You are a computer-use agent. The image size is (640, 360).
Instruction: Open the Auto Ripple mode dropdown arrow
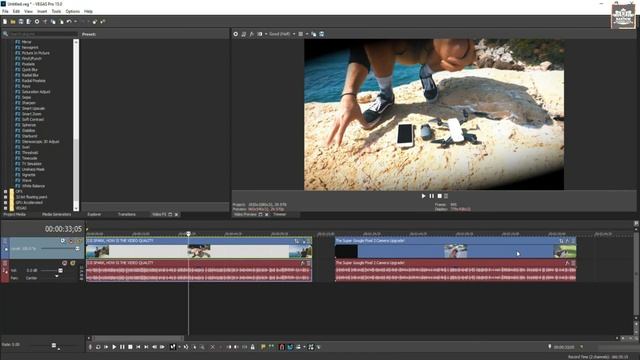click(304, 347)
